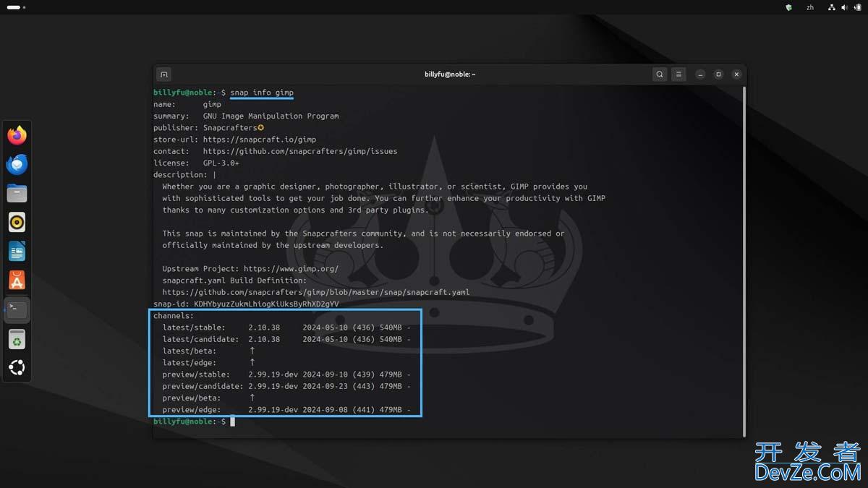
Task: Open the terminal hamburger menu
Action: pos(678,74)
